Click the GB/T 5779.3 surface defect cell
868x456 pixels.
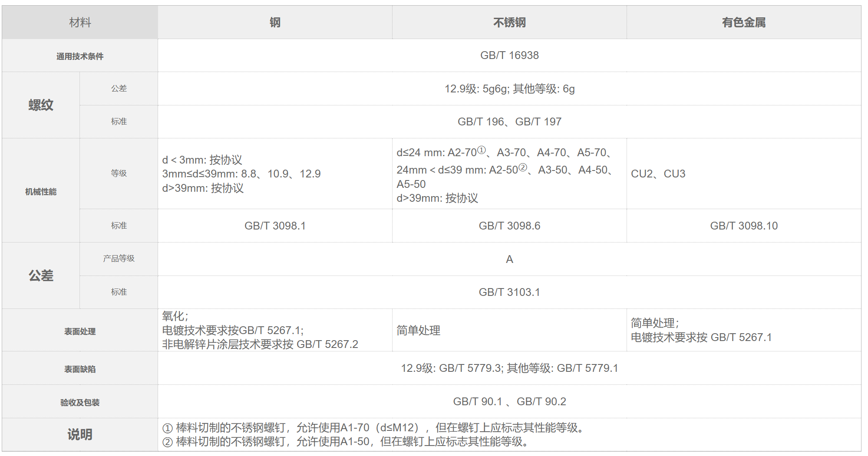(x=509, y=368)
